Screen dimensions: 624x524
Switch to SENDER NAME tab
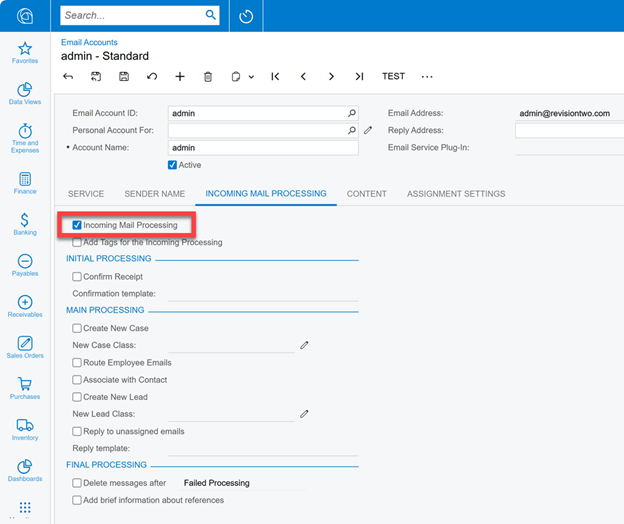click(x=155, y=194)
